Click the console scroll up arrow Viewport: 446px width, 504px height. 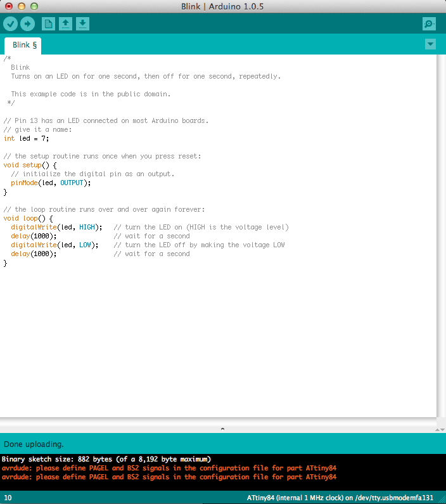[x=438, y=430]
